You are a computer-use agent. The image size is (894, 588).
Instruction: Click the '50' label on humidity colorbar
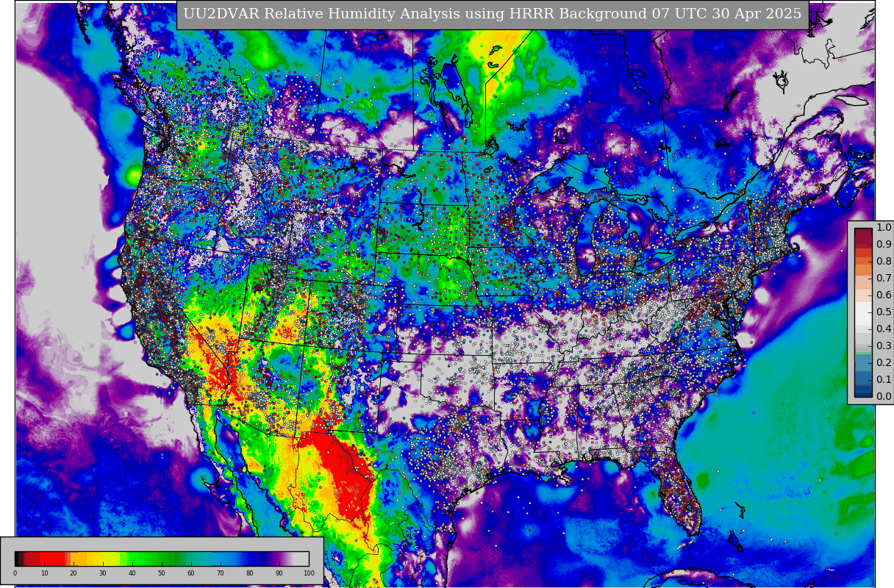coord(162,573)
